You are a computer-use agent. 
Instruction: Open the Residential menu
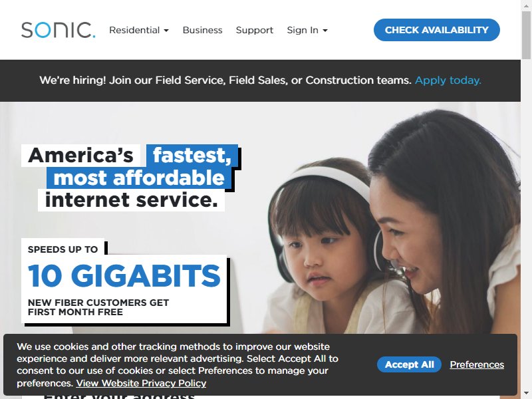click(x=139, y=30)
